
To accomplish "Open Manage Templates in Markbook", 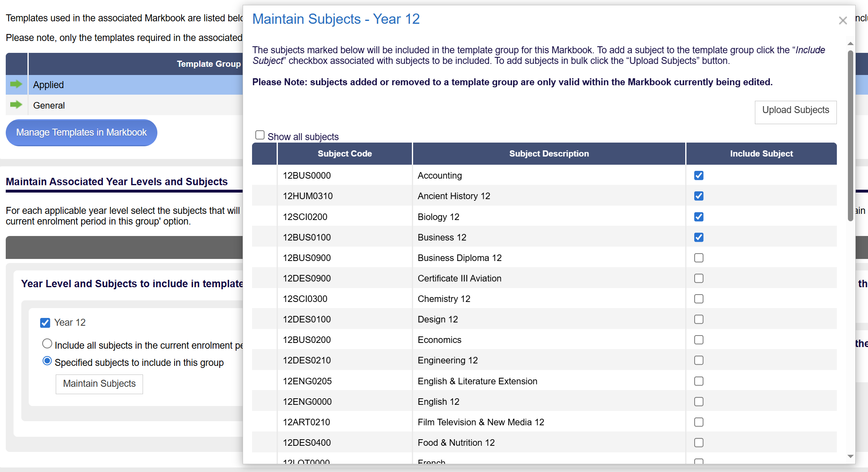I will 81,132.
